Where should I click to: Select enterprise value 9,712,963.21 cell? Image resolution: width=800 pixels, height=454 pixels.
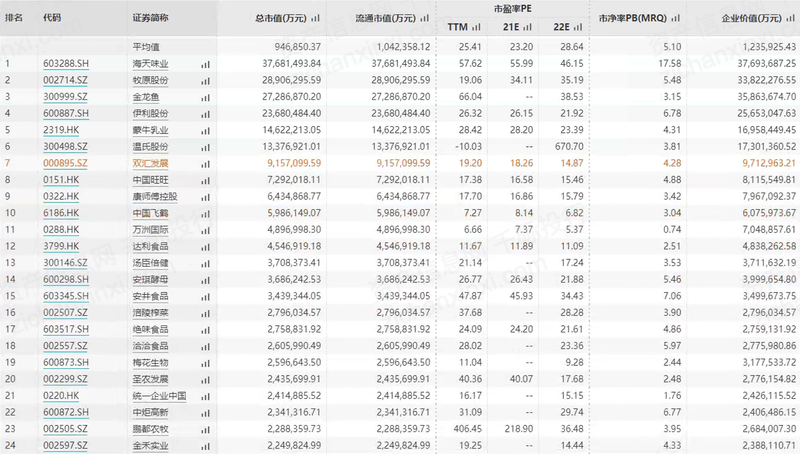coord(769,163)
